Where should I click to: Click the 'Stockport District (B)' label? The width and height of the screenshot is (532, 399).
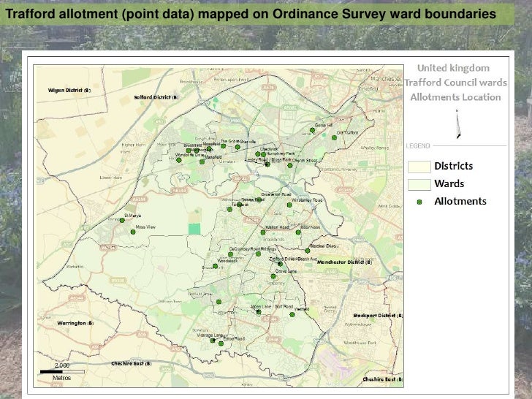click(378, 316)
